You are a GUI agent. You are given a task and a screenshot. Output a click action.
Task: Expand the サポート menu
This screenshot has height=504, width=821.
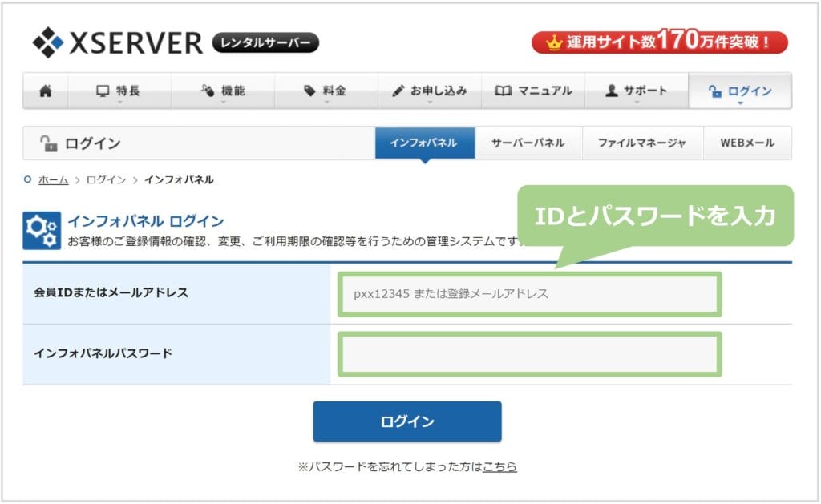[x=636, y=91]
